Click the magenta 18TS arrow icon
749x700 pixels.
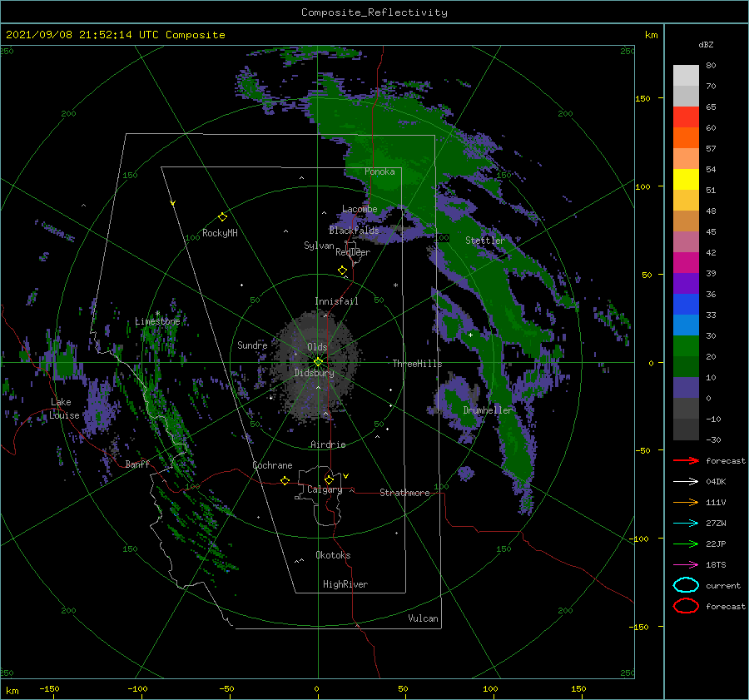[x=686, y=564]
